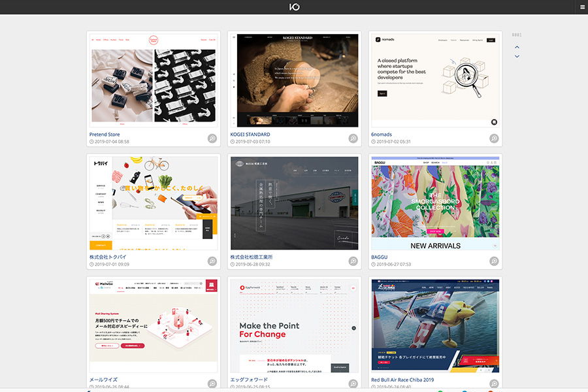The height and width of the screenshot is (392, 588).
Task: Select the Red Bull Air Race thumbnail
Action: click(x=435, y=326)
